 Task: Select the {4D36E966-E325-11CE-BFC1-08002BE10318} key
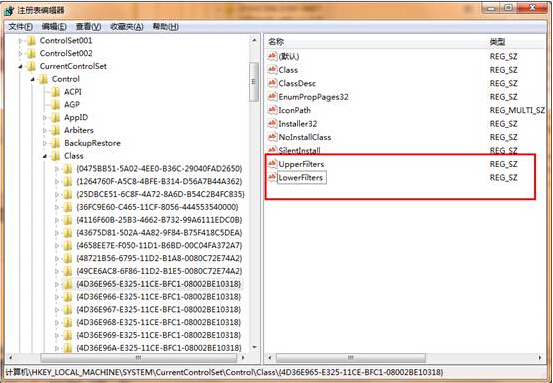pos(159,297)
